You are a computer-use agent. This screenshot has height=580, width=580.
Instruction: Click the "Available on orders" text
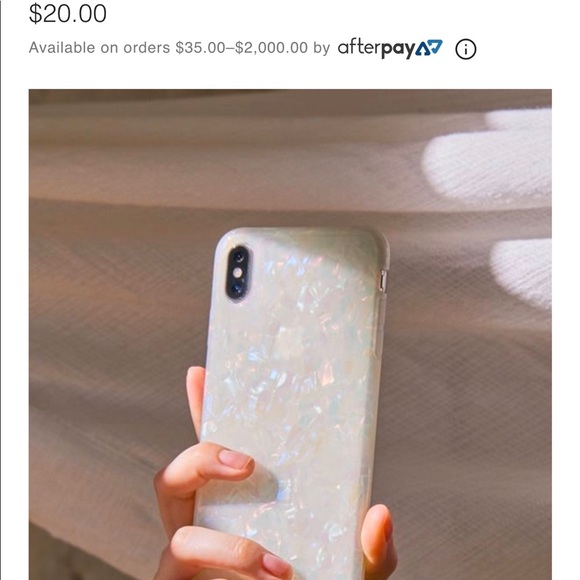pos(100,48)
